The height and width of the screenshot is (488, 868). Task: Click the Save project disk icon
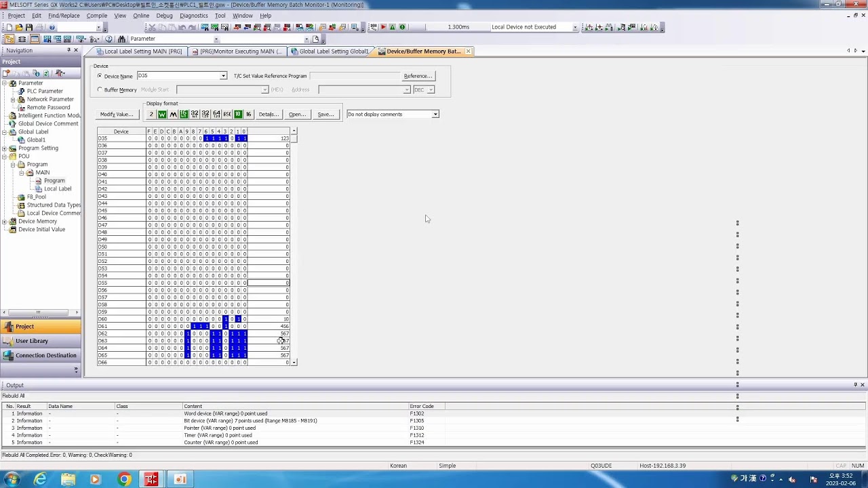coord(29,27)
